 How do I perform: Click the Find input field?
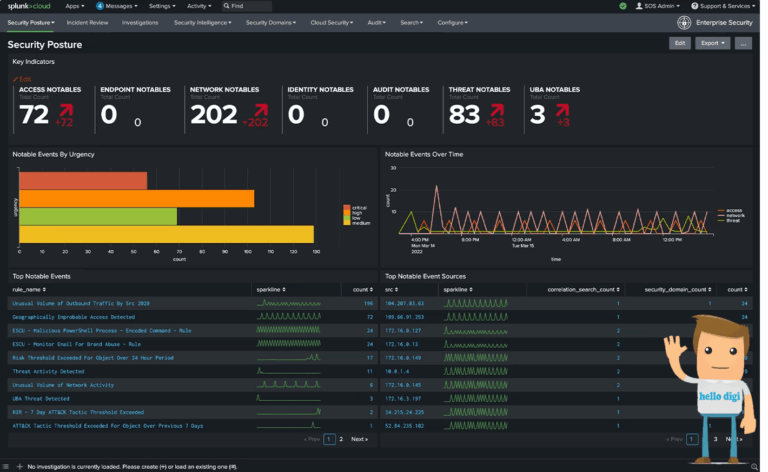click(246, 6)
